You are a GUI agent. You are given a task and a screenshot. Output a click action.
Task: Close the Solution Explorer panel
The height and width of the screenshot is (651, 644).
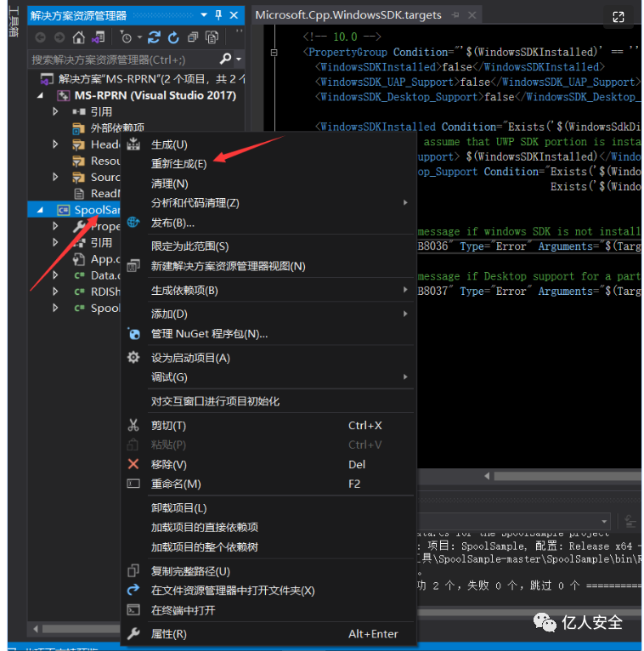click(234, 16)
